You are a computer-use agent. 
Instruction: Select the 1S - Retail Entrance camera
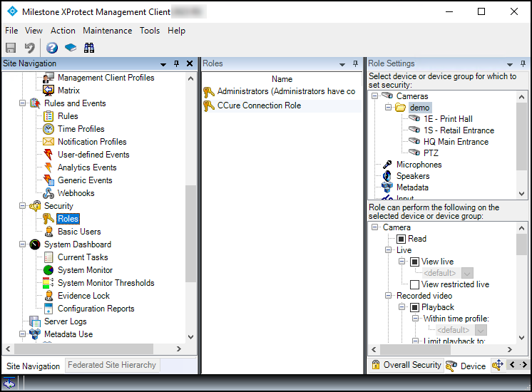[459, 130]
